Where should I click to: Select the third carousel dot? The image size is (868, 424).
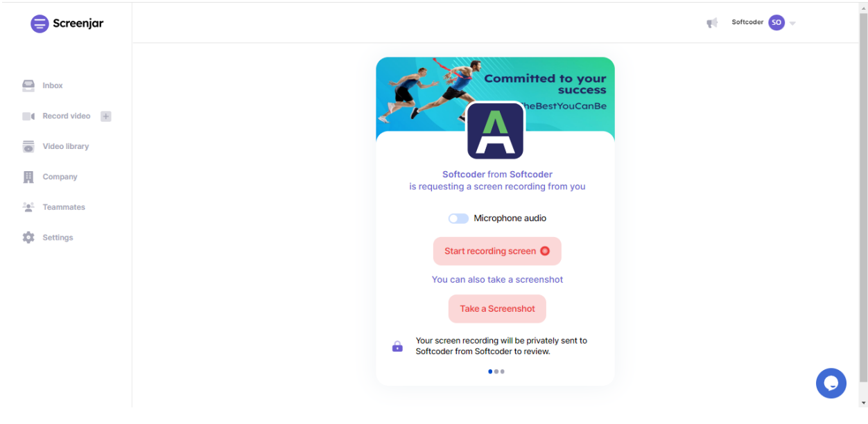pos(502,371)
